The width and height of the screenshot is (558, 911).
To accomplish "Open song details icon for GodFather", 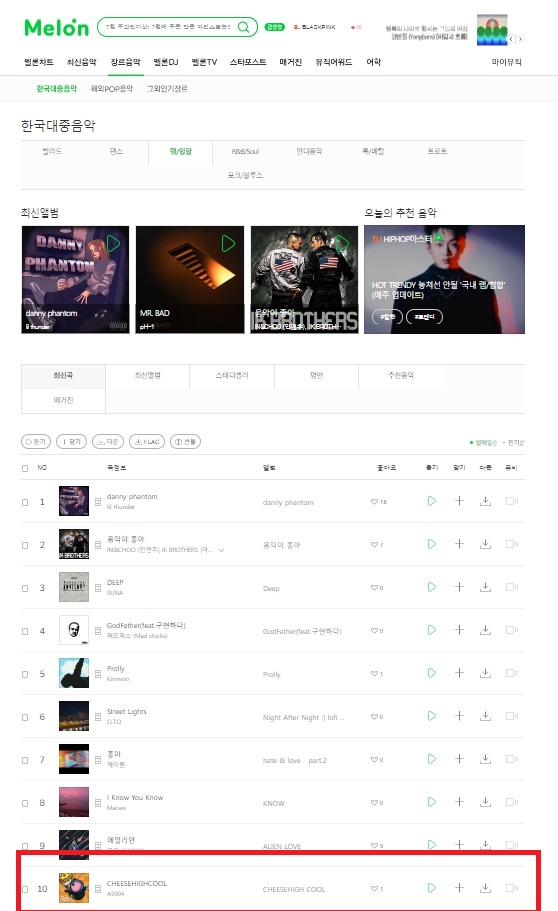I will pos(98,630).
